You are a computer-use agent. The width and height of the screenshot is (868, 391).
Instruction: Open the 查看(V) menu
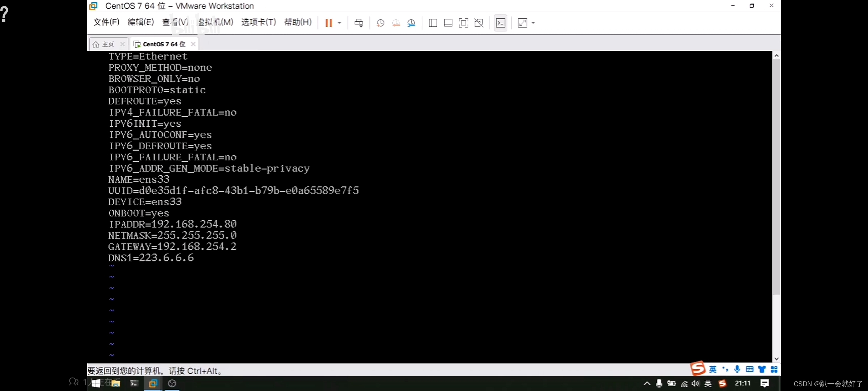point(175,22)
